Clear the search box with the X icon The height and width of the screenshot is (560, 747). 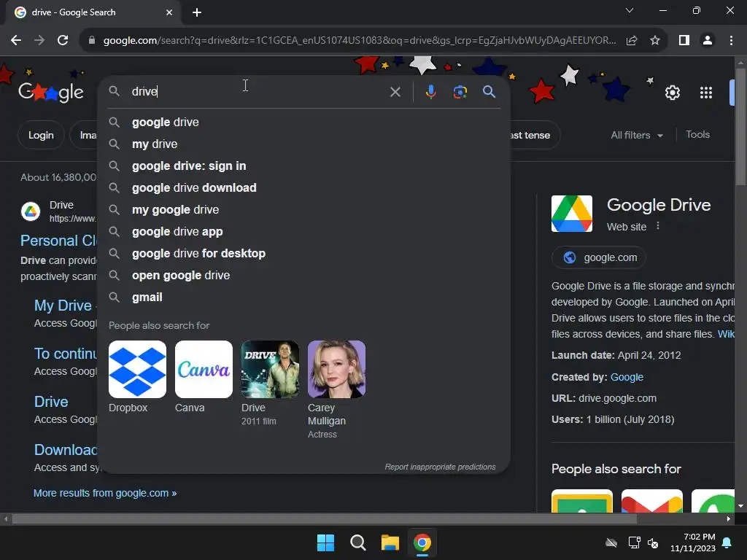[x=395, y=91]
